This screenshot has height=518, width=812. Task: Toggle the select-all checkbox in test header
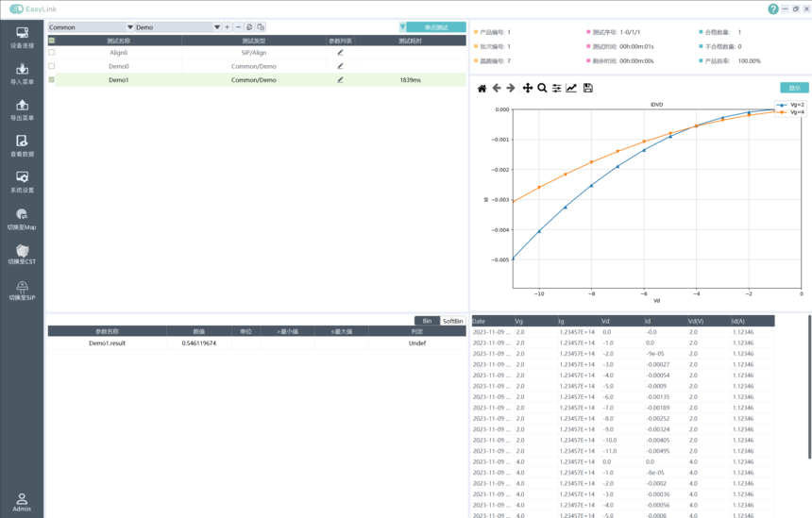tap(52, 41)
